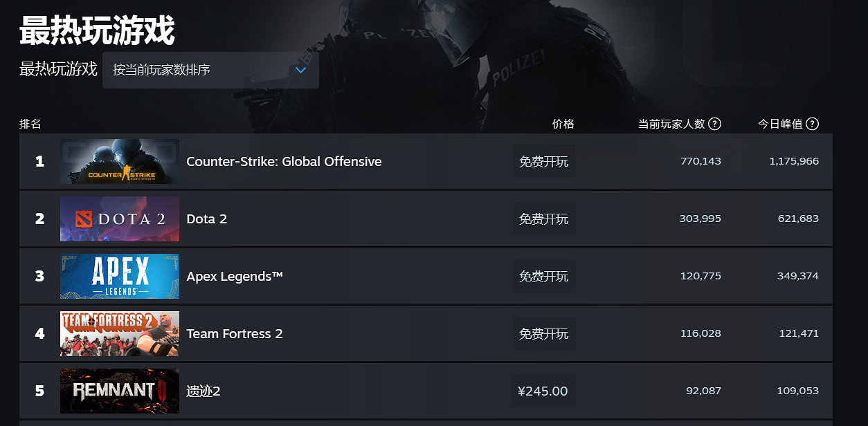The image size is (868, 426).
Task: Click the Team Fortress 2 capsule image
Action: [120, 333]
